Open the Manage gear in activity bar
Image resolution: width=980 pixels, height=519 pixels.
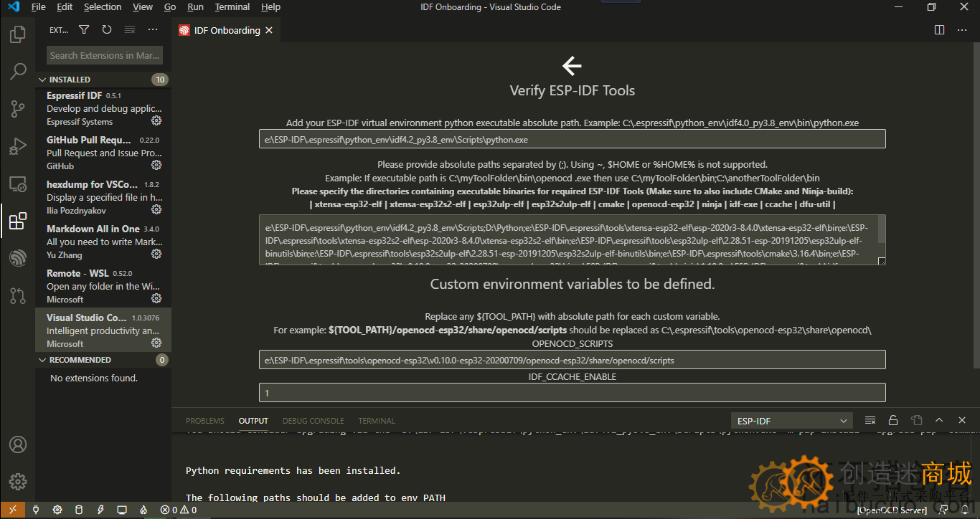click(x=18, y=482)
